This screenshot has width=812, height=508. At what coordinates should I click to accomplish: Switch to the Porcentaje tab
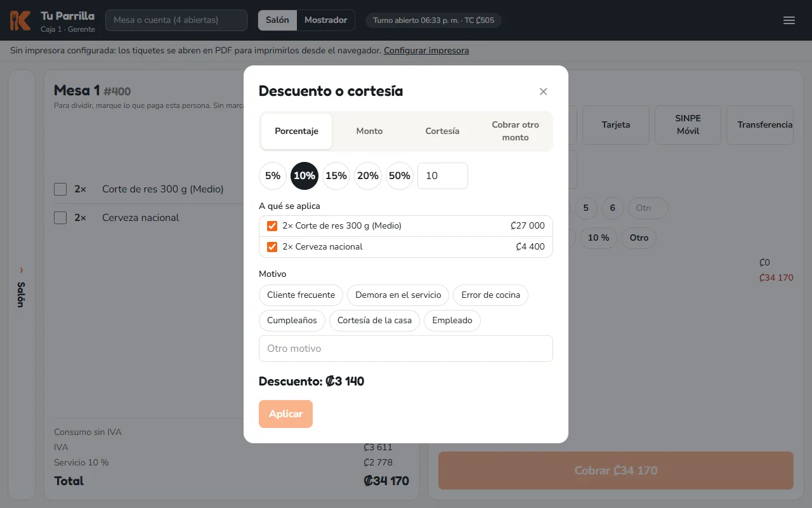click(x=296, y=131)
